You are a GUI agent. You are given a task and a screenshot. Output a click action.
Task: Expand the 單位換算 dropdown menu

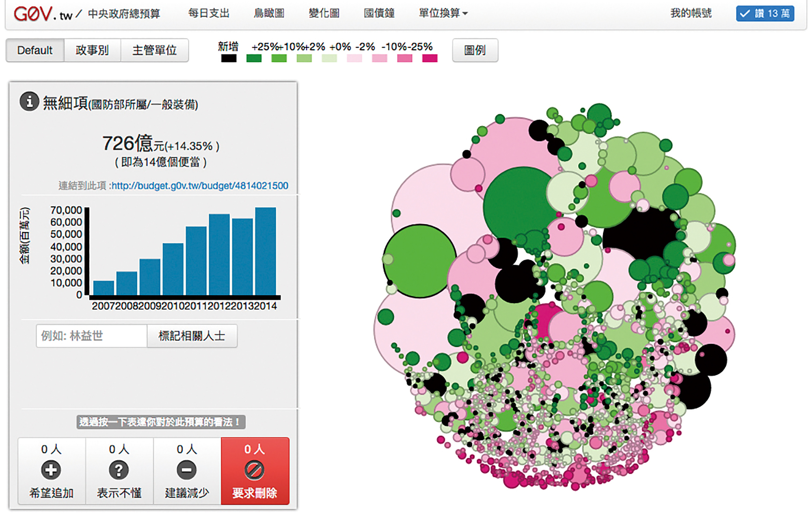(x=443, y=13)
